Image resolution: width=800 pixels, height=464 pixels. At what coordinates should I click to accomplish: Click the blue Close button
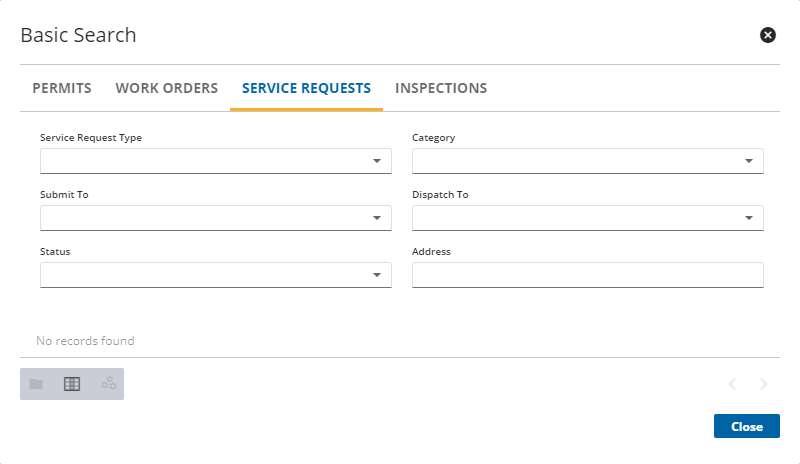(746, 426)
